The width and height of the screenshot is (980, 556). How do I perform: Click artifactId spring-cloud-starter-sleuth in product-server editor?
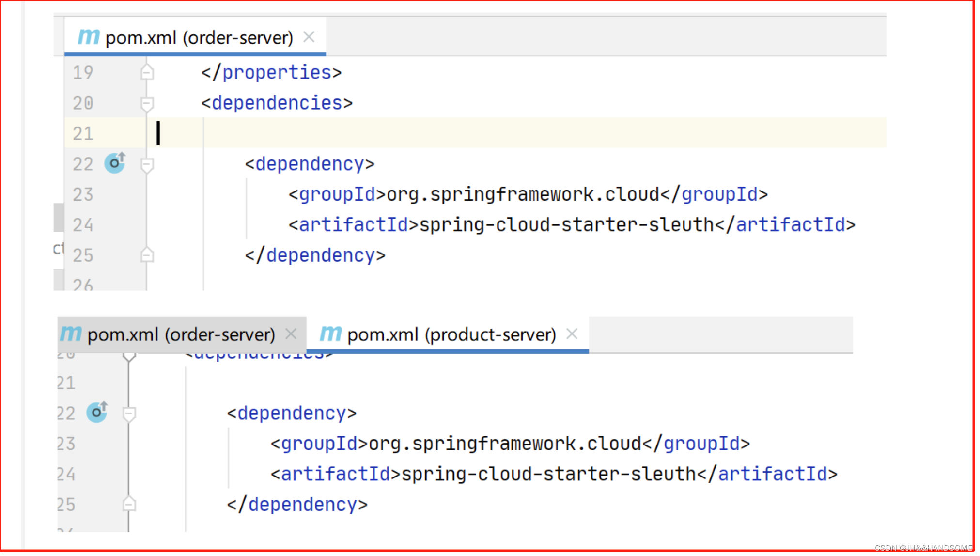click(x=554, y=475)
